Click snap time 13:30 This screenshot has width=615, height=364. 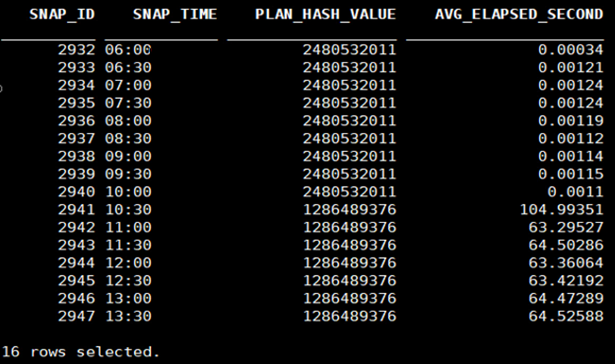click(128, 316)
